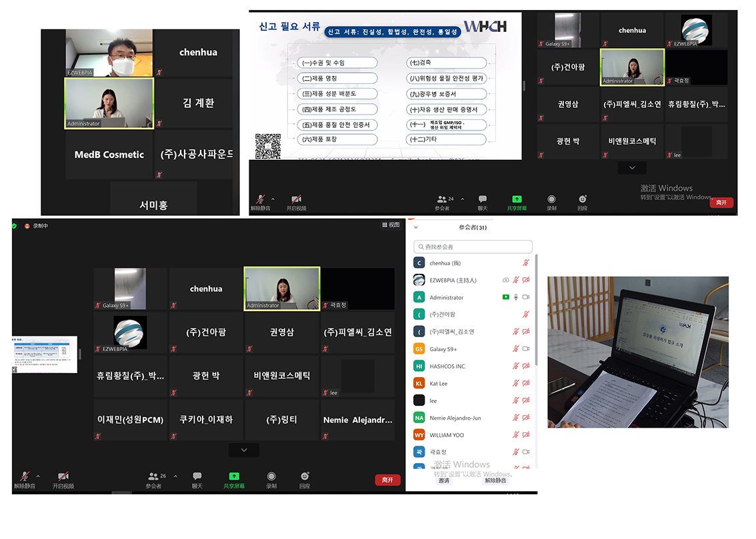Image resolution: width=756 pixels, height=539 pixels.
Task: Click green screen-share badge in Administrator row
Action: point(506,297)
